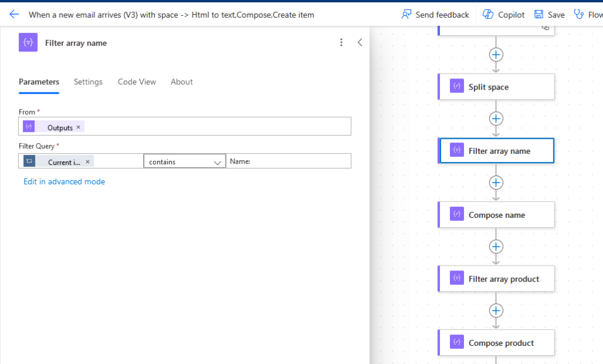Select the Compose name action

pos(496,215)
